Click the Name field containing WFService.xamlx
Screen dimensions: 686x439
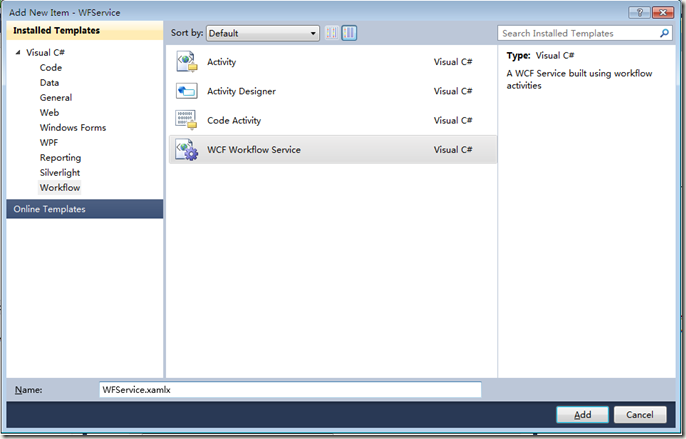pos(290,390)
